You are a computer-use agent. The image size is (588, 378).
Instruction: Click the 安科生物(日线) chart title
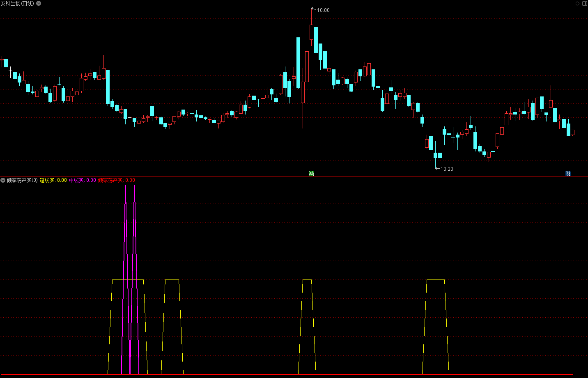tap(17, 3)
